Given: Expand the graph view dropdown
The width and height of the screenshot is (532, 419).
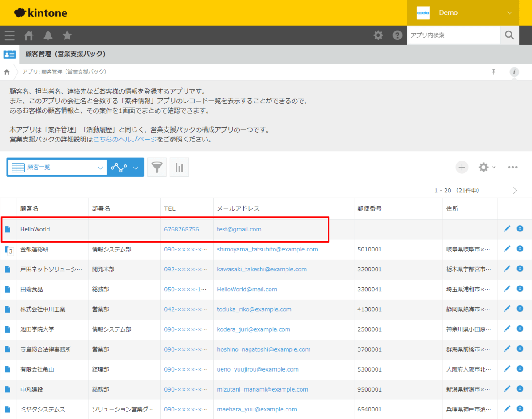Looking at the screenshot, I should click(125, 167).
